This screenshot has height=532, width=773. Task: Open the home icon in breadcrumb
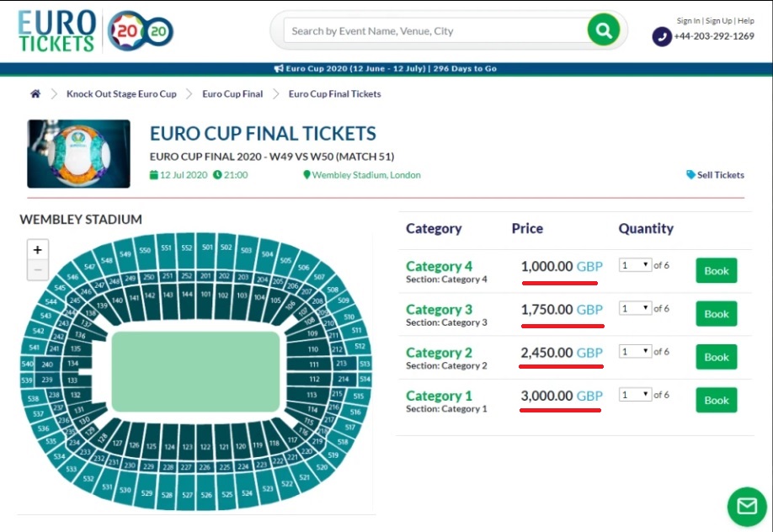(35, 93)
